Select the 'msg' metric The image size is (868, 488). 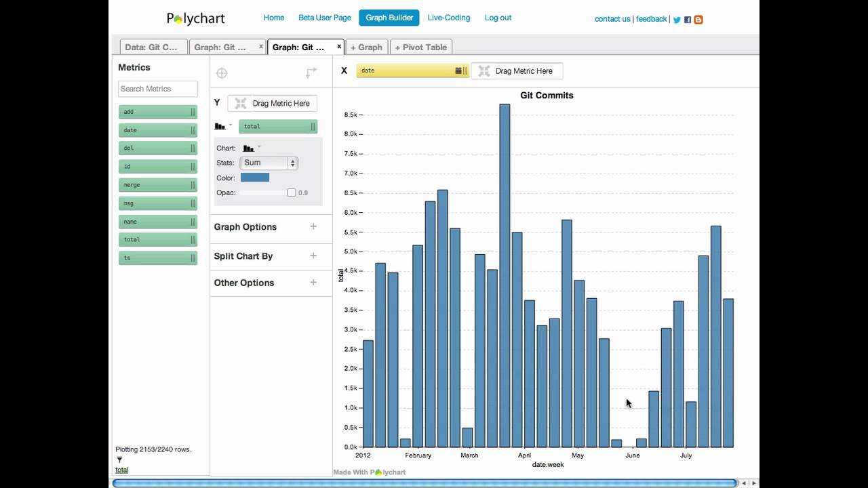pos(158,203)
